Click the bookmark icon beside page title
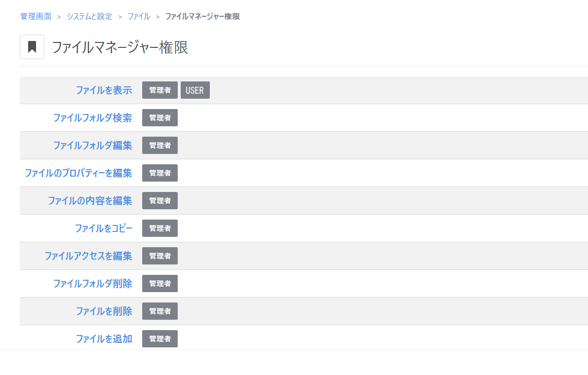This screenshot has height=375, width=588. click(x=32, y=47)
